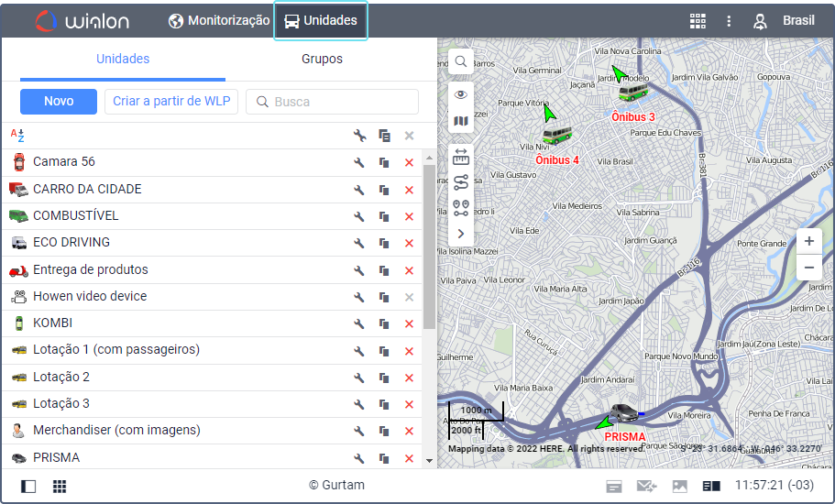Select the Unidades sub-tab
The width and height of the screenshot is (835, 504).
click(x=123, y=59)
